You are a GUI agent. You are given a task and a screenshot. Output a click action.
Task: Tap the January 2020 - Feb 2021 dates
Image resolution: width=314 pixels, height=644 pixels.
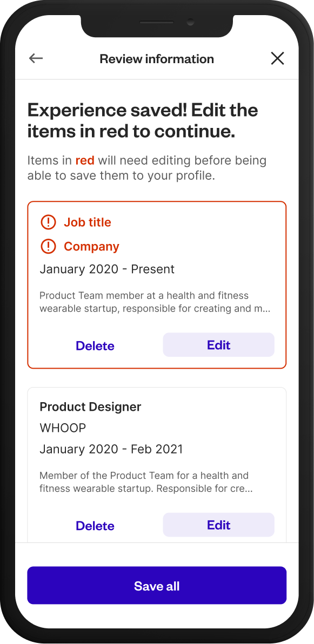click(111, 449)
